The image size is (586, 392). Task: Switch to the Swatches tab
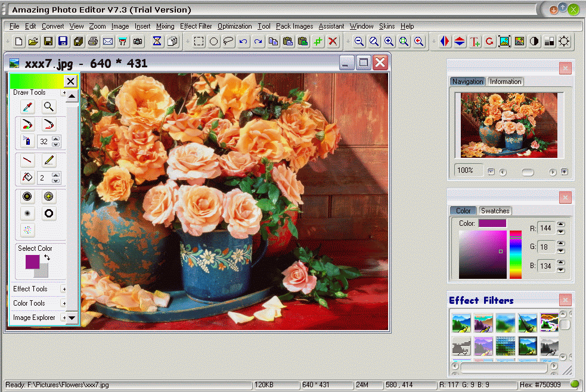tap(495, 210)
